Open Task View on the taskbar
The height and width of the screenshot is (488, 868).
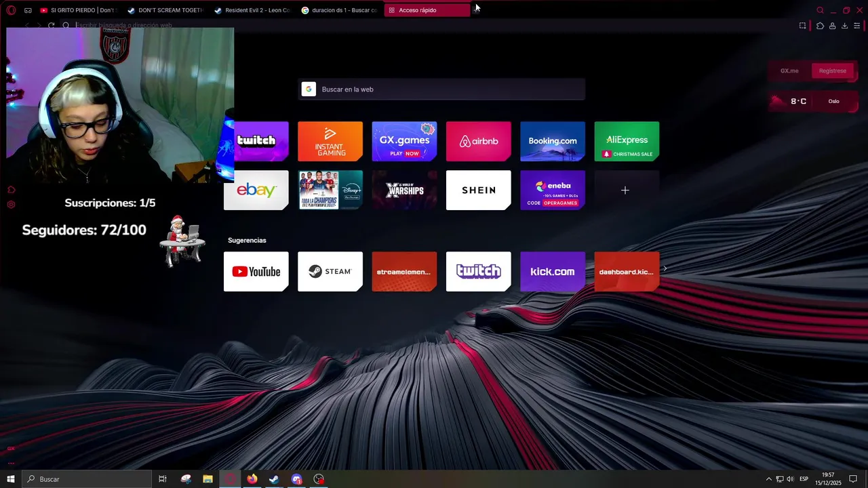click(163, 479)
